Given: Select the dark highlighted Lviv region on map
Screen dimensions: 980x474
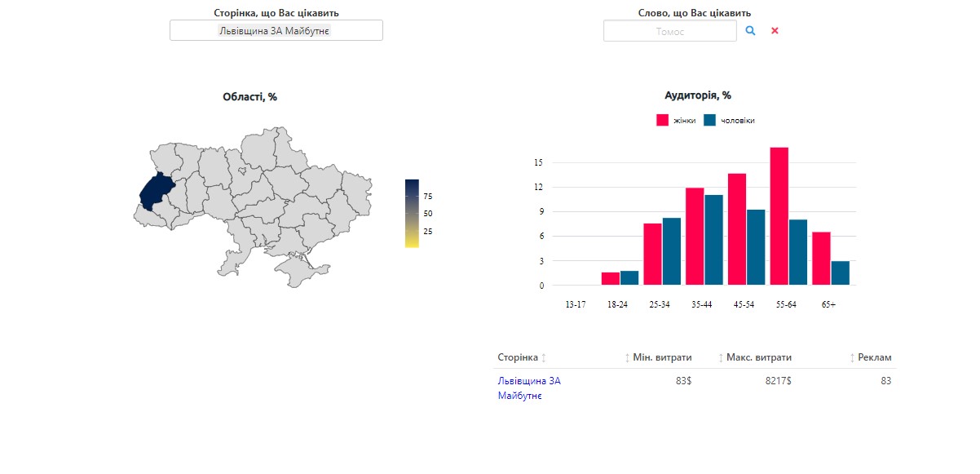Looking at the screenshot, I should coord(155,192).
